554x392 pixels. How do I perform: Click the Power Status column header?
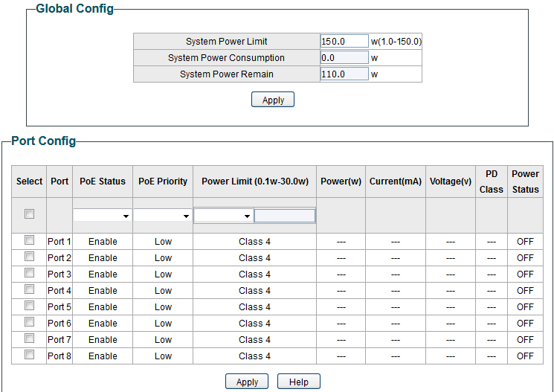(x=526, y=181)
